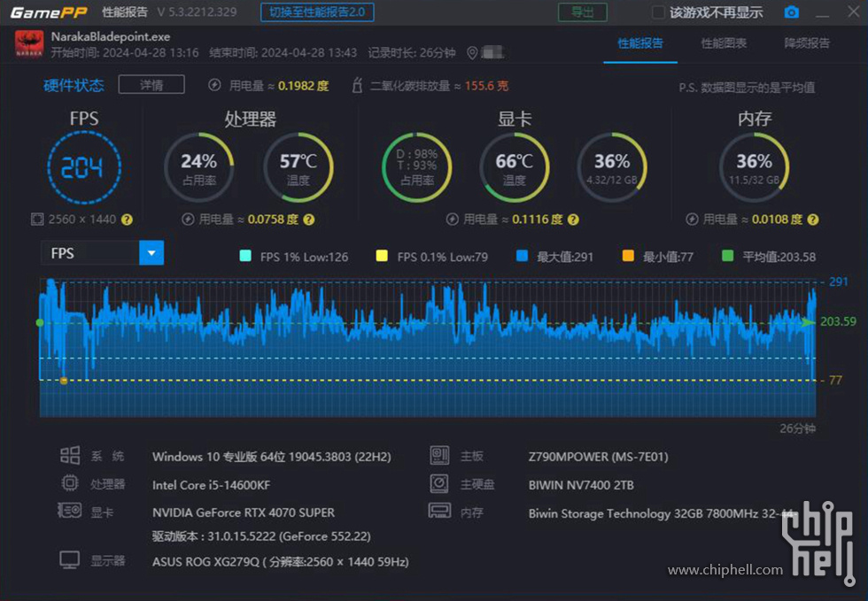Open the help icon next to 0.1116 度
Image resolution: width=868 pixels, height=601 pixels.
pyautogui.click(x=574, y=220)
